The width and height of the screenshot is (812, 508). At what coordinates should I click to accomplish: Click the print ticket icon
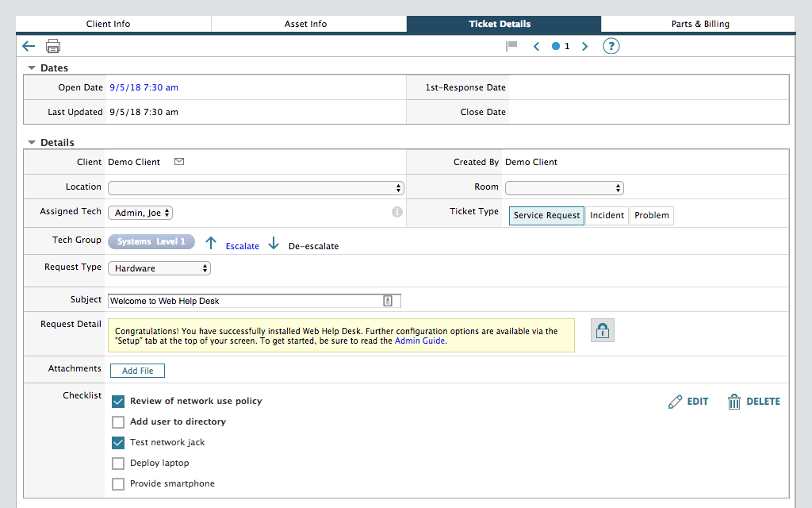coord(52,46)
